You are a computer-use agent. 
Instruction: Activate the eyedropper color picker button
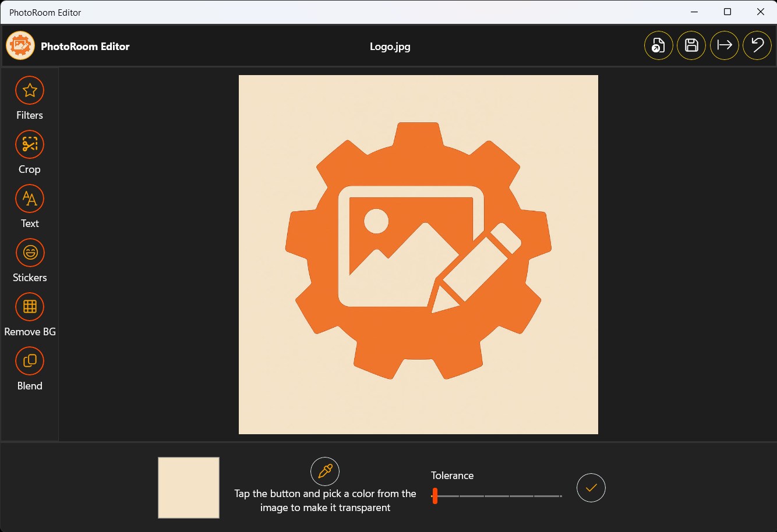click(325, 471)
